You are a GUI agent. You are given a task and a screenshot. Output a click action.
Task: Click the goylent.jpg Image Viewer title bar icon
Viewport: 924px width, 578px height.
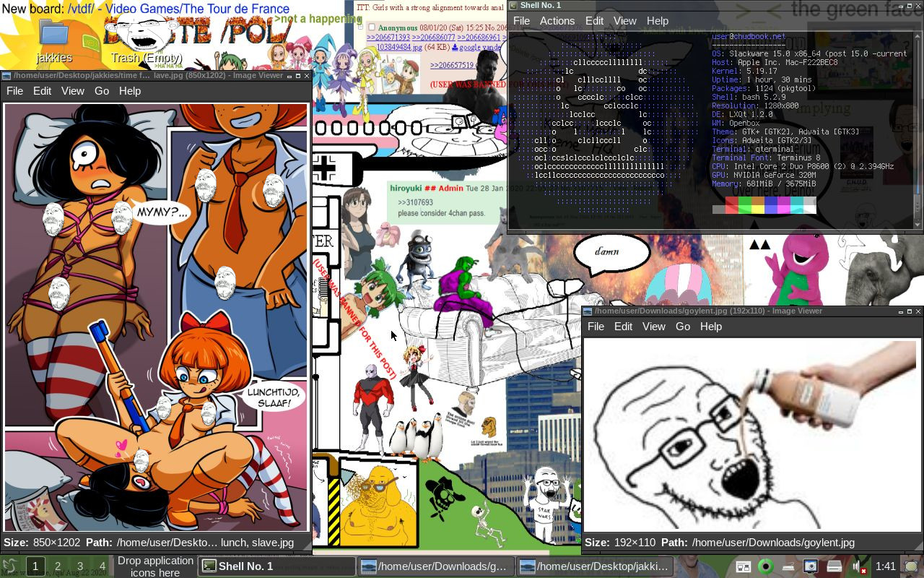point(588,311)
